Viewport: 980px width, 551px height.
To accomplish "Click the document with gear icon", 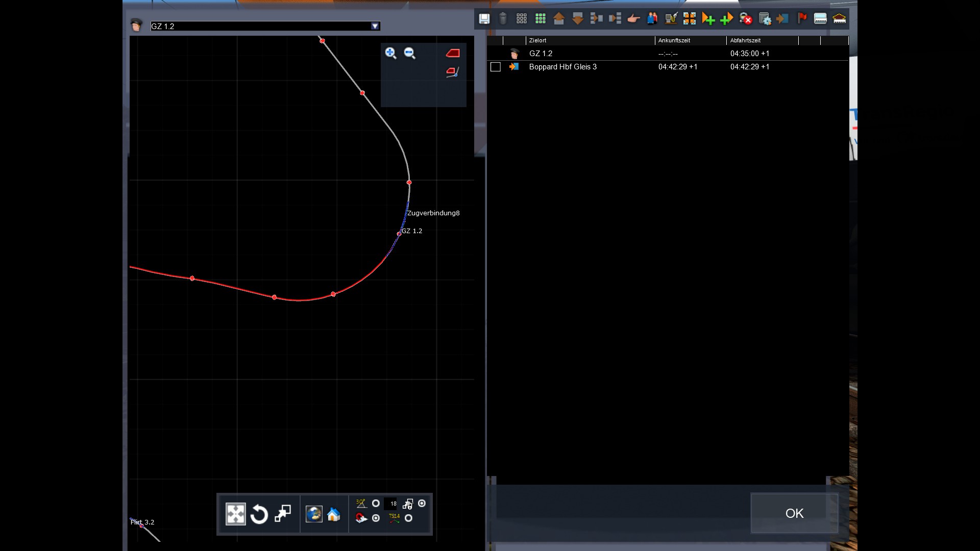I will click(765, 19).
